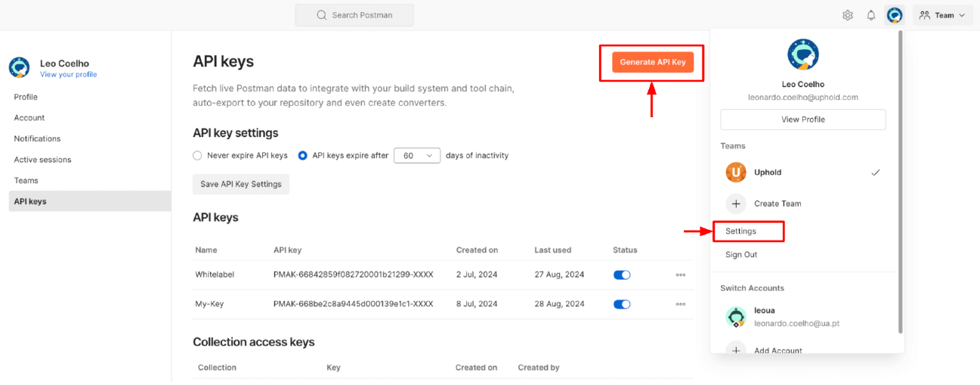Toggle the Whitelabel key status switch
980x385 pixels.
pos(622,275)
